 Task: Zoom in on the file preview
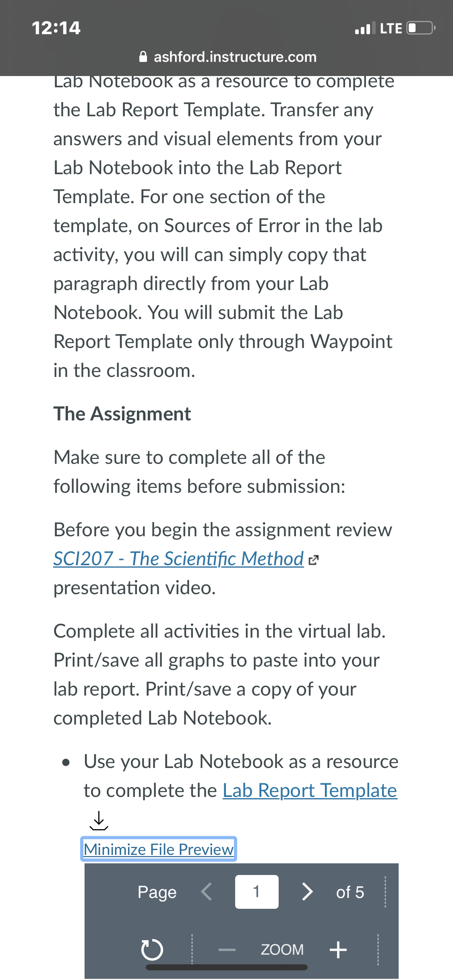pos(338,949)
